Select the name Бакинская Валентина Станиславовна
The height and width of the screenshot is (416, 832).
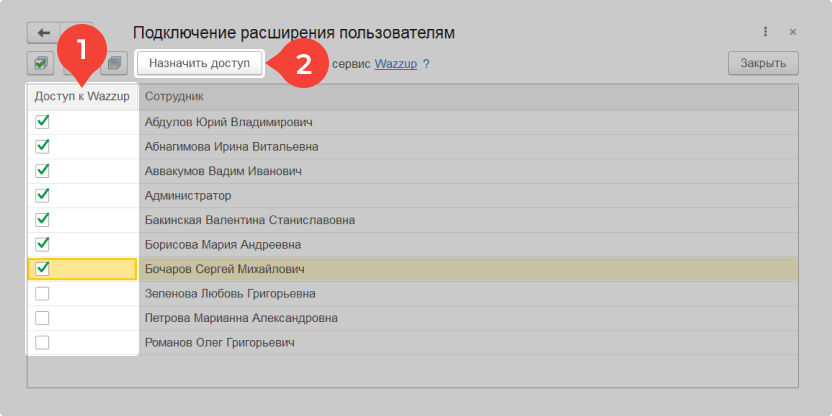click(250, 220)
